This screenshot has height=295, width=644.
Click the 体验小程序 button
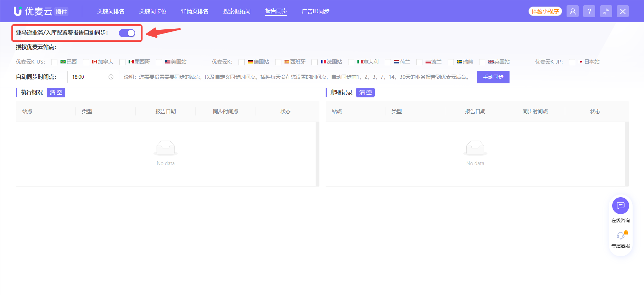pyautogui.click(x=545, y=11)
